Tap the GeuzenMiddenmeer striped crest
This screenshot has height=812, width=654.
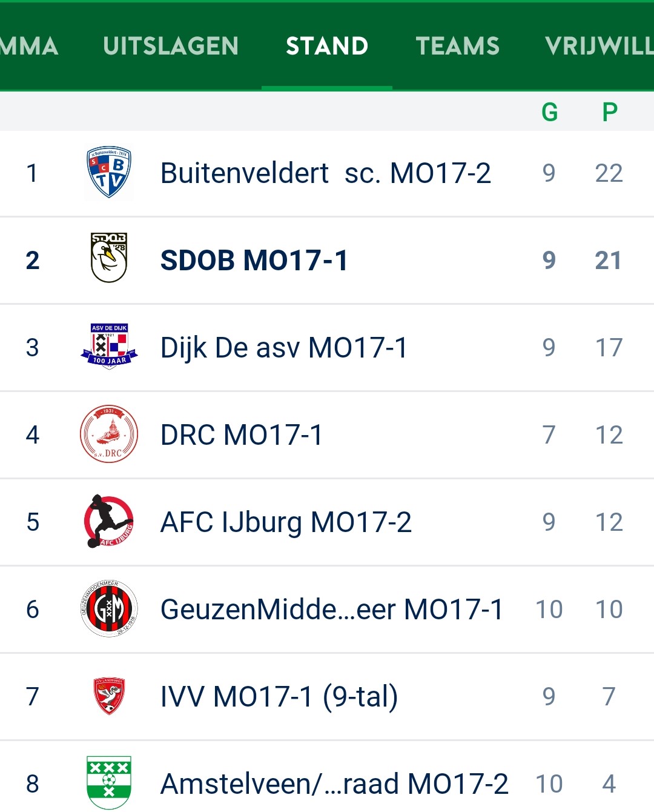(x=109, y=608)
